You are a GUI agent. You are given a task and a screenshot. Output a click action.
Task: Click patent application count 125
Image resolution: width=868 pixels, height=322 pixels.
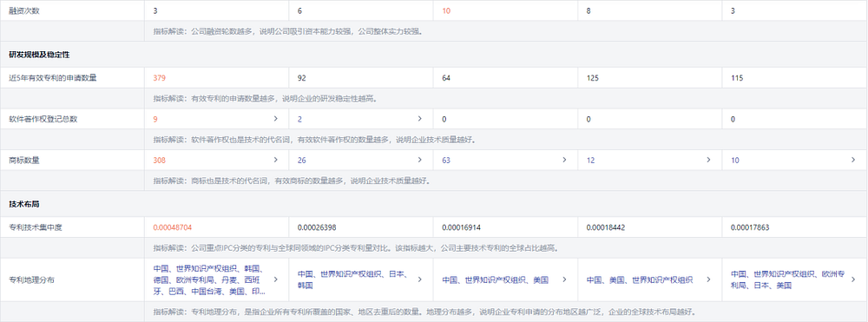592,78
